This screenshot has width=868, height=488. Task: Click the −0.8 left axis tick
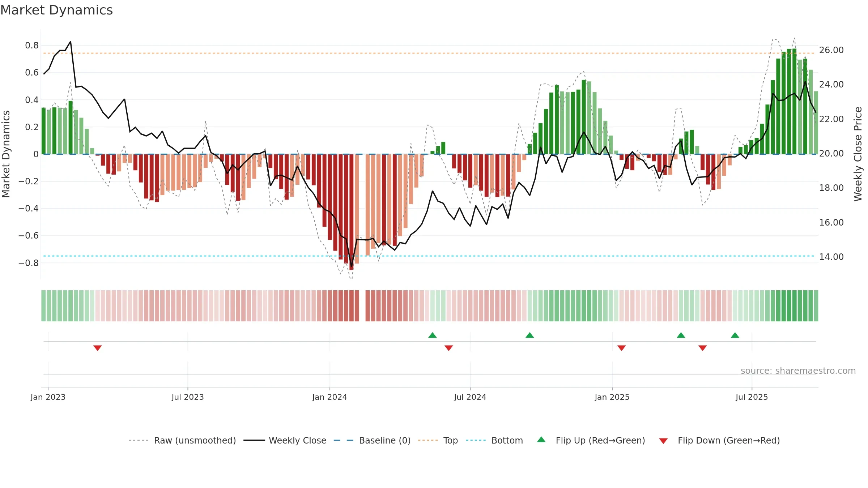(29, 263)
